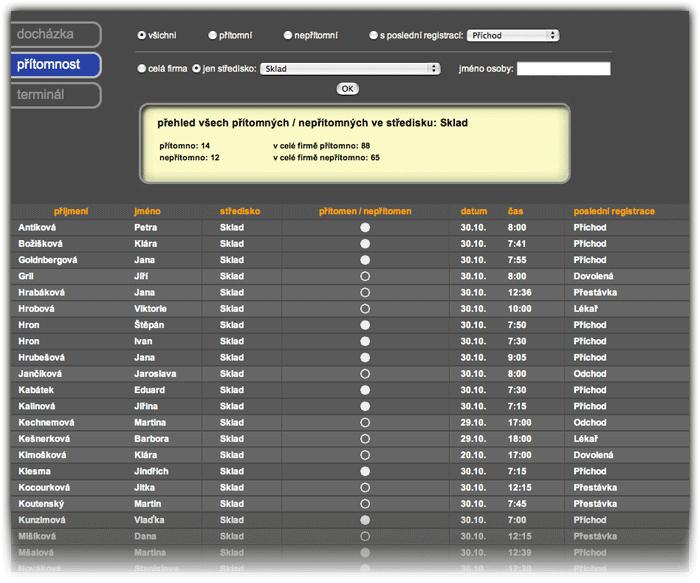Click presence indicator for Petra Antiková
The width and height of the screenshot is (700, 583).
(365, 228)
